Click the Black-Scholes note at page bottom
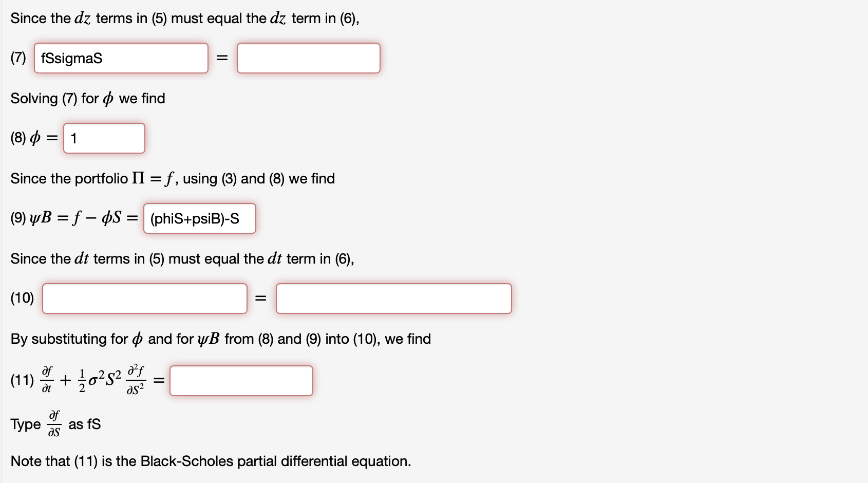This screenshot has height=483, width=868. tap(211, 461)
